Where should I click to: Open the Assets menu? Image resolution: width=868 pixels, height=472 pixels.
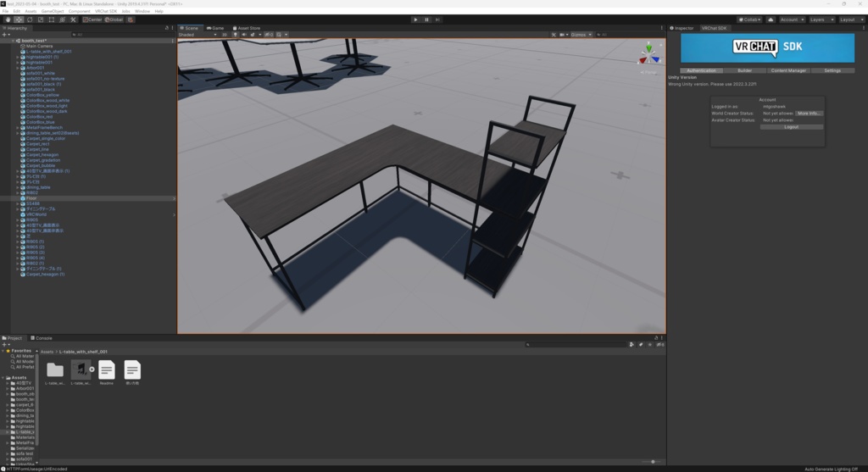[x=31, y=11]
